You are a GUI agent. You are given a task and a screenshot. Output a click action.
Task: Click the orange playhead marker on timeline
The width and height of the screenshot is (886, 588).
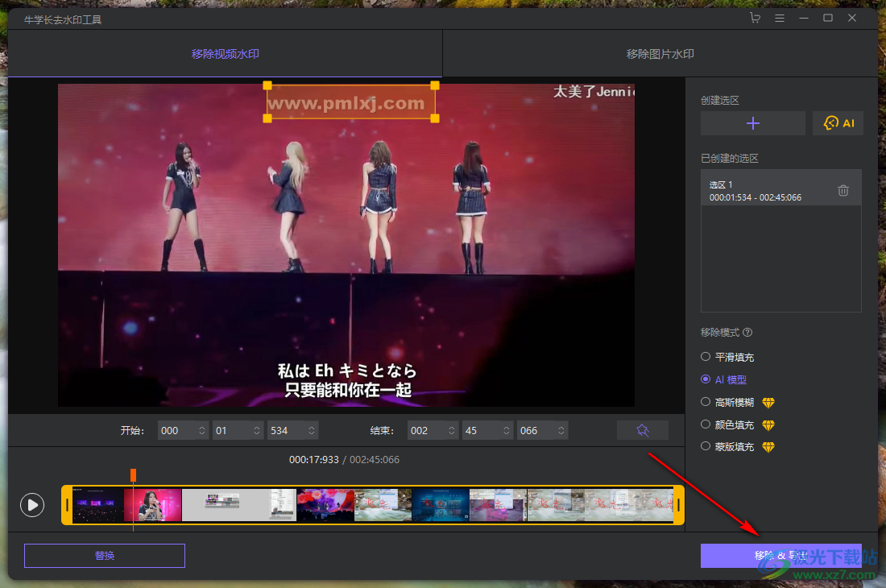pyautogui.click(x=134, y=475)
